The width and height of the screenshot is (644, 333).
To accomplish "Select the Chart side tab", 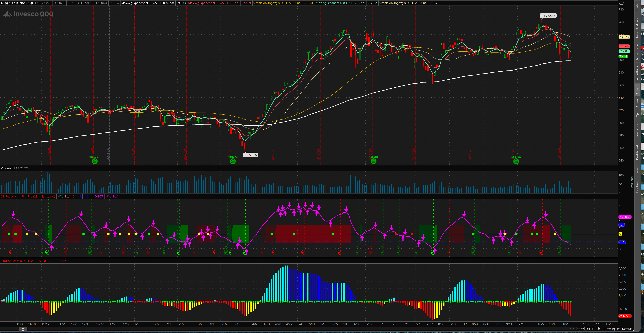I will tap(637, 90).
